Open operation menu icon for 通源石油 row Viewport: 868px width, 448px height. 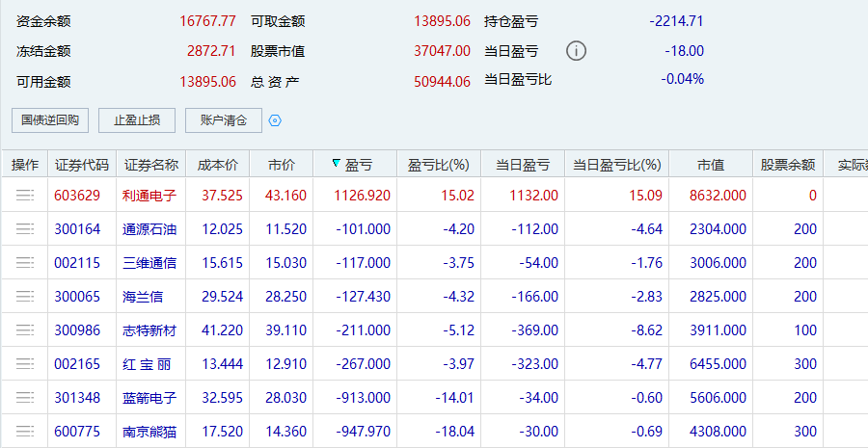tap(25, 229)
